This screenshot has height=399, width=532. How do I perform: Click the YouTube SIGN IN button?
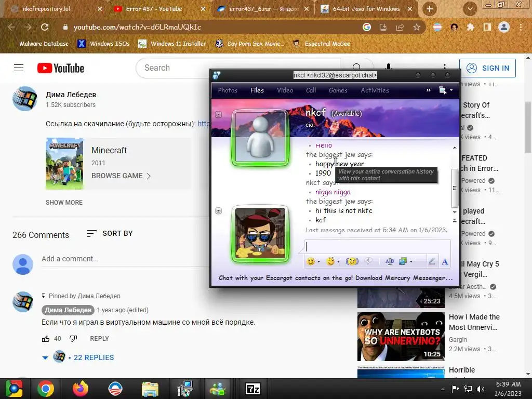click(x=487, y=68)
